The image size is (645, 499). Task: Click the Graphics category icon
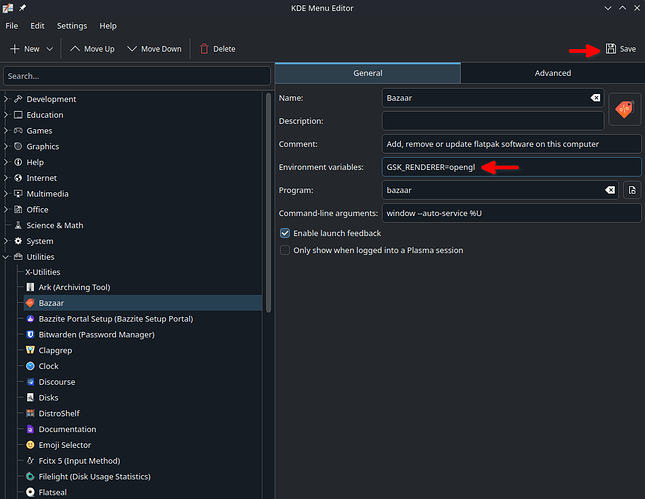18,146
